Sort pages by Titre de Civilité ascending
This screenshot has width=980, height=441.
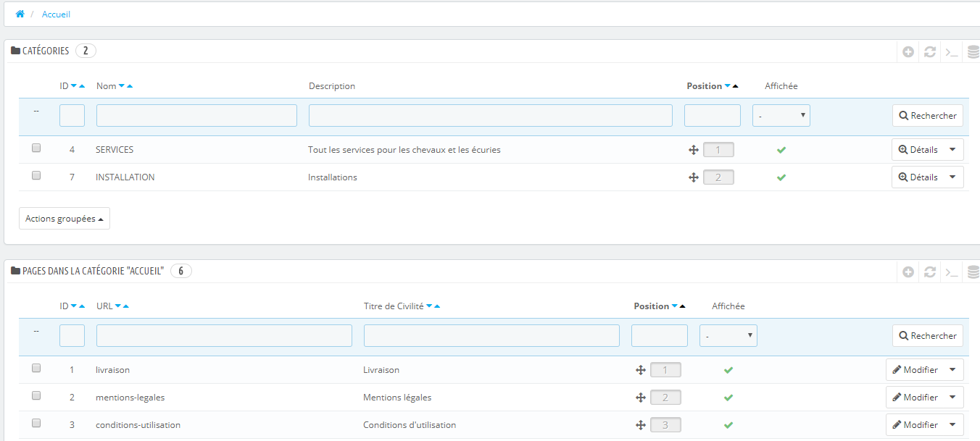pos(437,306)
